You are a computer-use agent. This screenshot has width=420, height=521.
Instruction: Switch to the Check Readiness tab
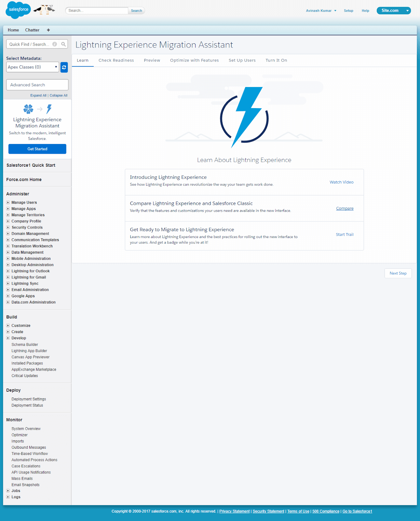point(116,60)
